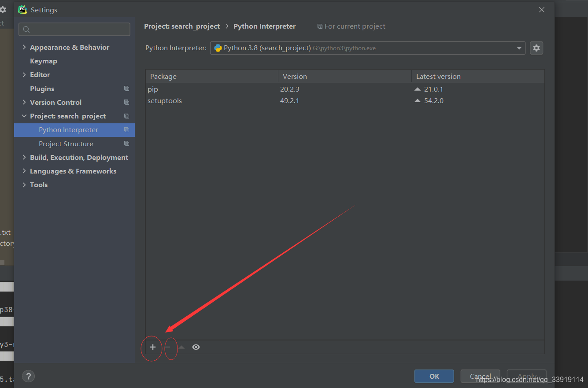Click the magnifier icon in the search field

[26, 29]
